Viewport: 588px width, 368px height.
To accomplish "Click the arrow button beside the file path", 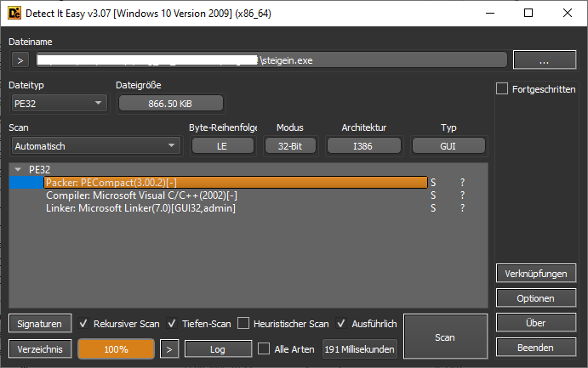I will (x=21, y=59).
